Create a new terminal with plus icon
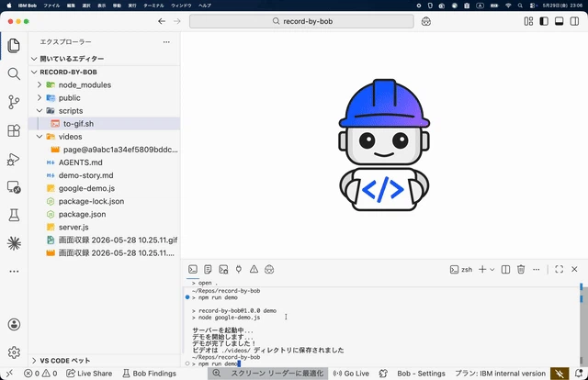588x380 pixels. tap(482, 270)
